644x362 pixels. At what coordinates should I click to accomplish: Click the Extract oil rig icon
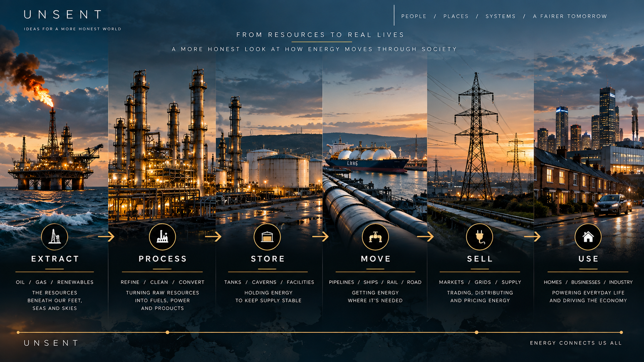coord(55,237)
